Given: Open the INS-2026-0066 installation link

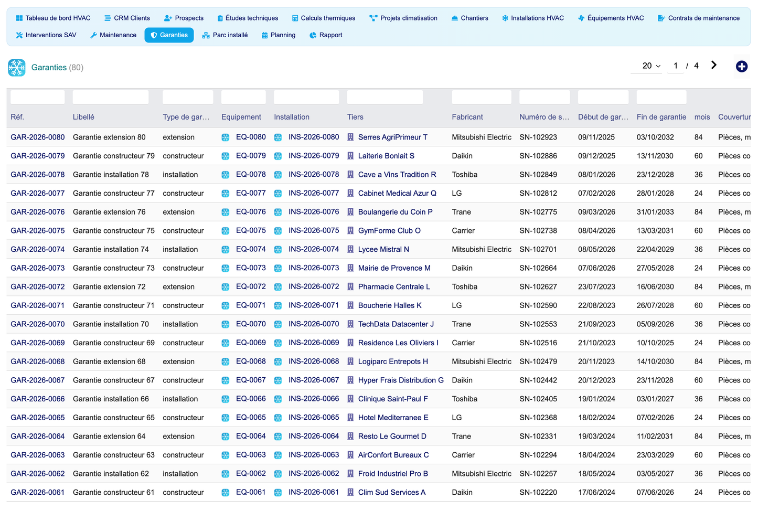Looking at the screenshot, I should point(314,399).
